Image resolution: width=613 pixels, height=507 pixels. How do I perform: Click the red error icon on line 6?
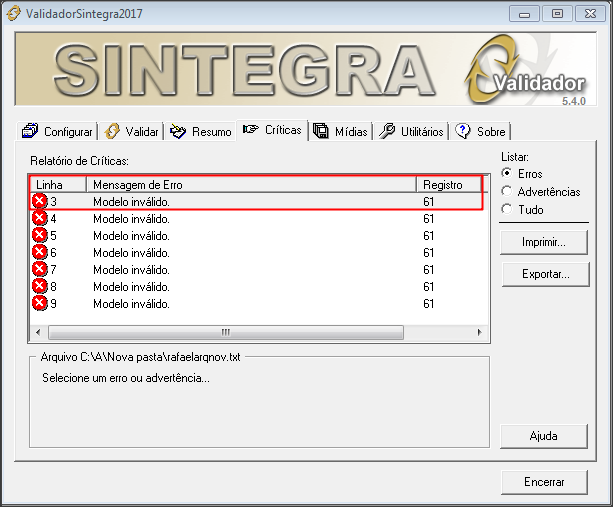[x=39, y=252]
